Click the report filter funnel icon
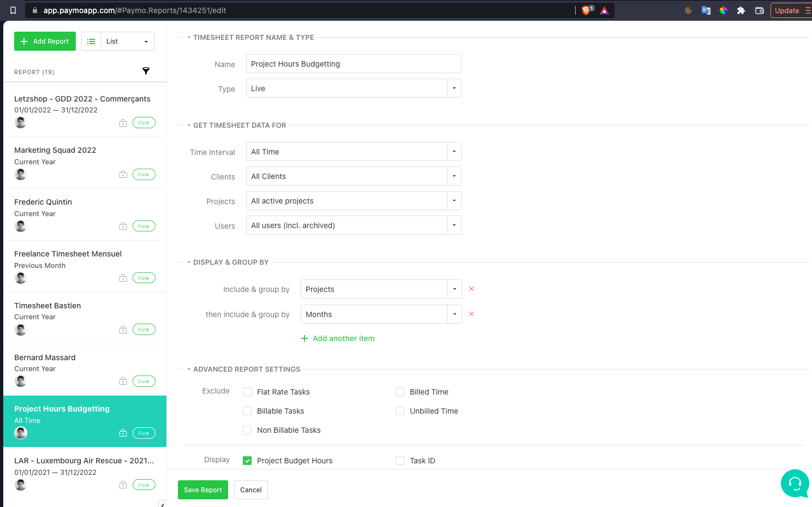Image resolution: width=812 pixels, height=507 pixels. click(x=146, y=71)
